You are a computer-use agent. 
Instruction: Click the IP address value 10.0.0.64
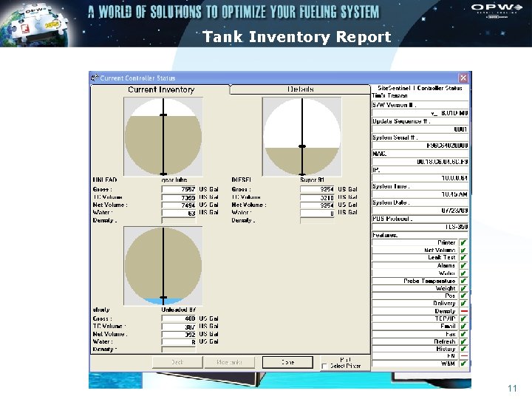420,178
